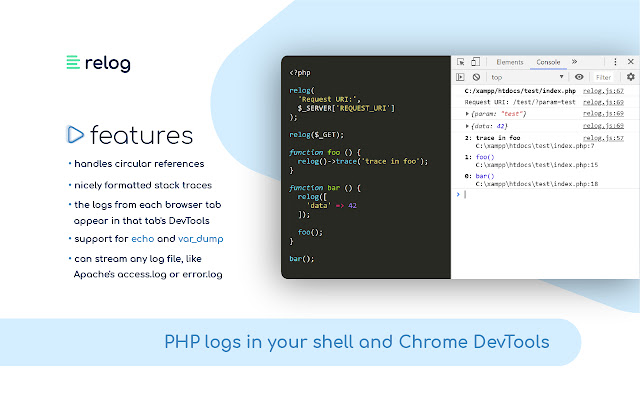Click 'nicely formatted stack traces' bullet
This screenshot has height=400, width=640.
coord(143,185)
